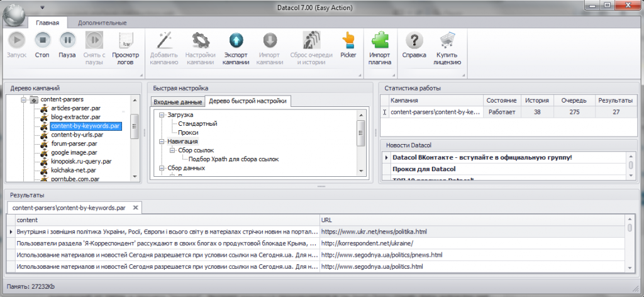Open Прокси для Datacol news item
Screen dimensions: 644x297
424,169
